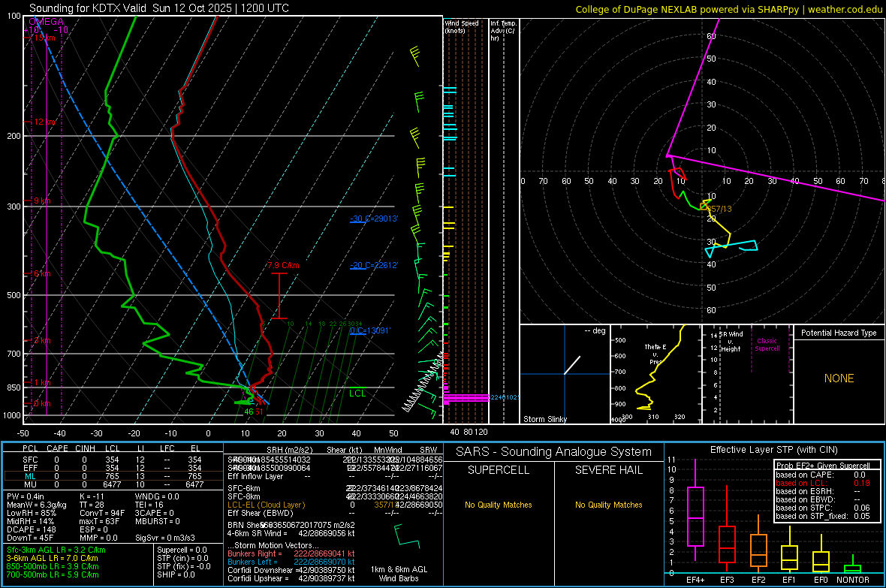
Task: Select the MeanW = 6.3g/kg value
Action: [x=37, y=505]
